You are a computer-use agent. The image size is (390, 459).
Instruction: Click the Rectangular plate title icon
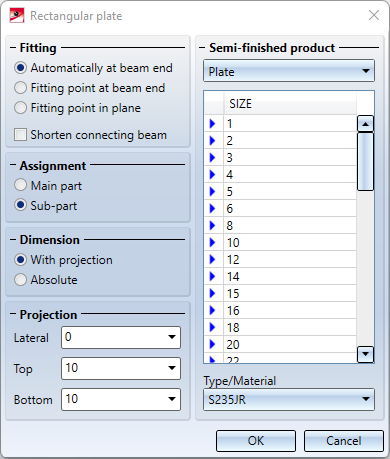click(x=17, y=16)
